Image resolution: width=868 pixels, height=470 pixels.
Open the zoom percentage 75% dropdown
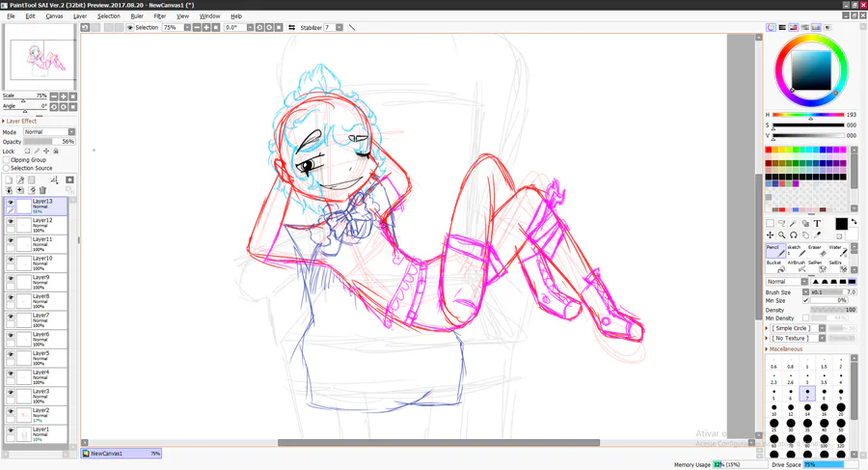point(187,27)
